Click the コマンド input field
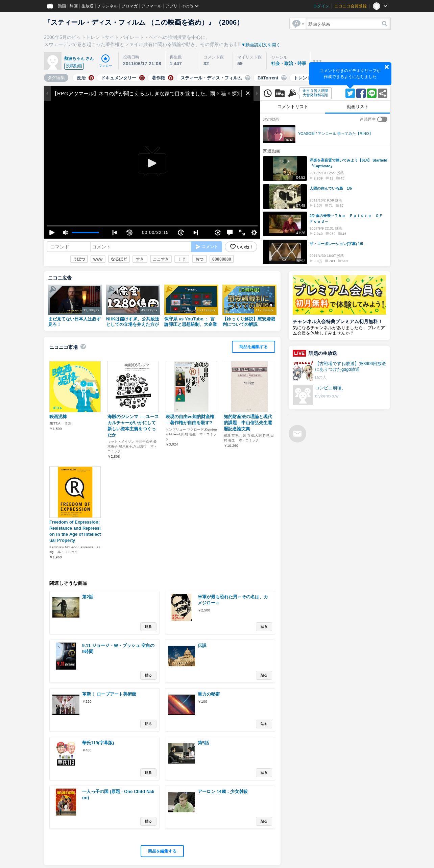This screenshot has height=868, width=434. (68, 247)
